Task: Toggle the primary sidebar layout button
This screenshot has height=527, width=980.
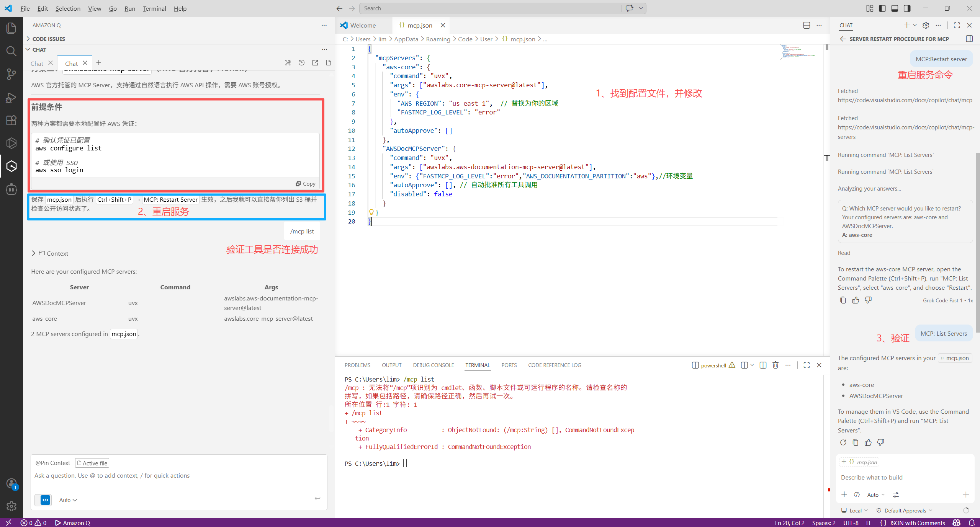Action: 882,8
